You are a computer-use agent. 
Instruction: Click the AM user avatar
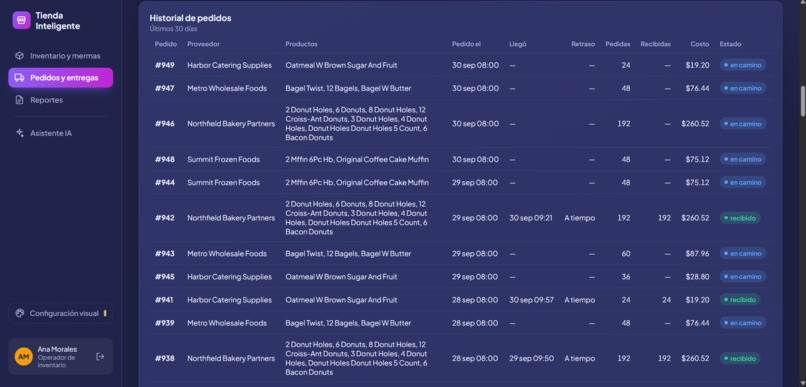pyautogui.click(x=24, y=356)
